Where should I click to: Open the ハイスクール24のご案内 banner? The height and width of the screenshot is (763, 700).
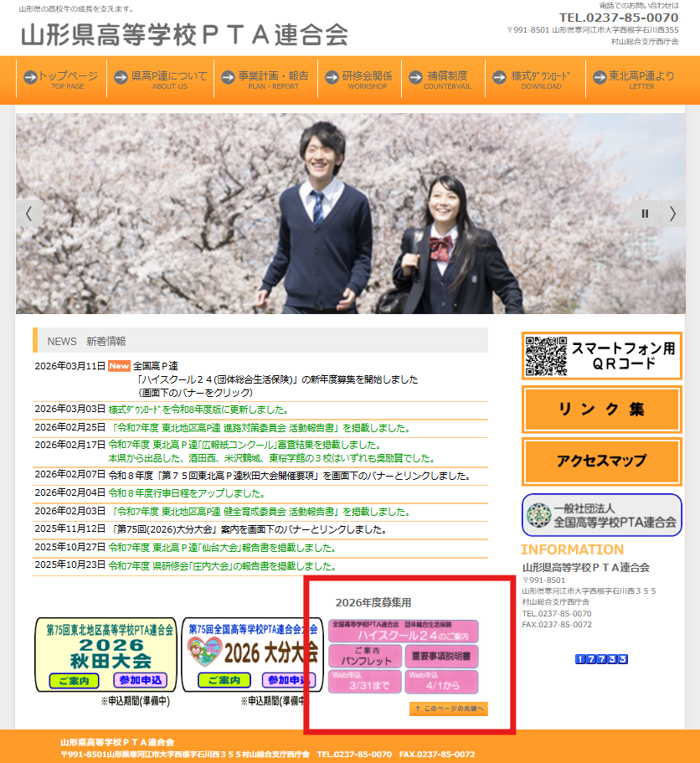[x=404, y=631]
